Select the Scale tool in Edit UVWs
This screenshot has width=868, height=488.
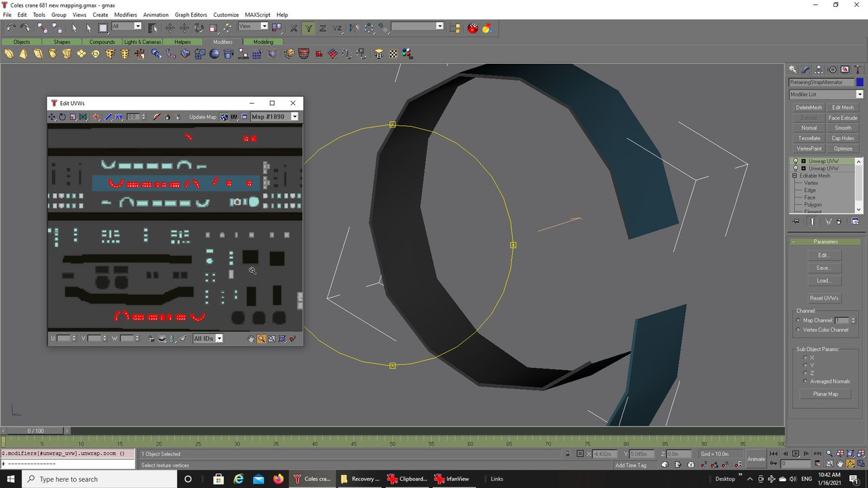tap(73, 117)
